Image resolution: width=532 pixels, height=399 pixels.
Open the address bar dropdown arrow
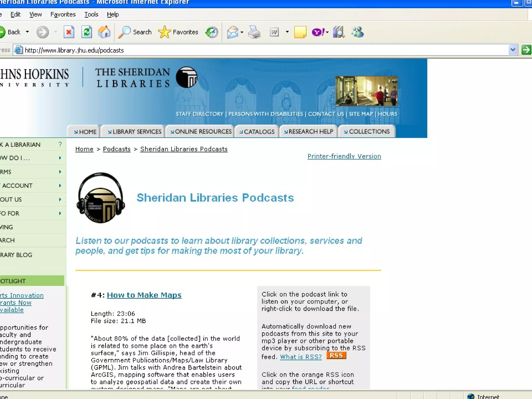pyautogui.click(x=513, y=50)
